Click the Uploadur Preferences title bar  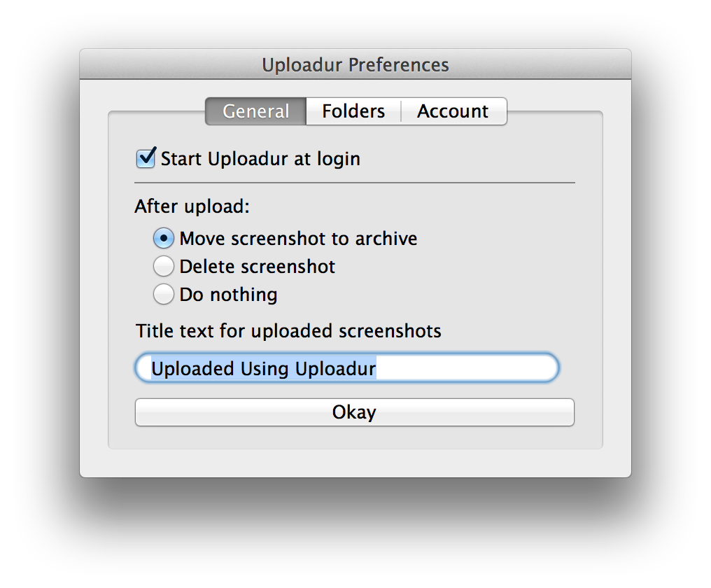(355, 64)
